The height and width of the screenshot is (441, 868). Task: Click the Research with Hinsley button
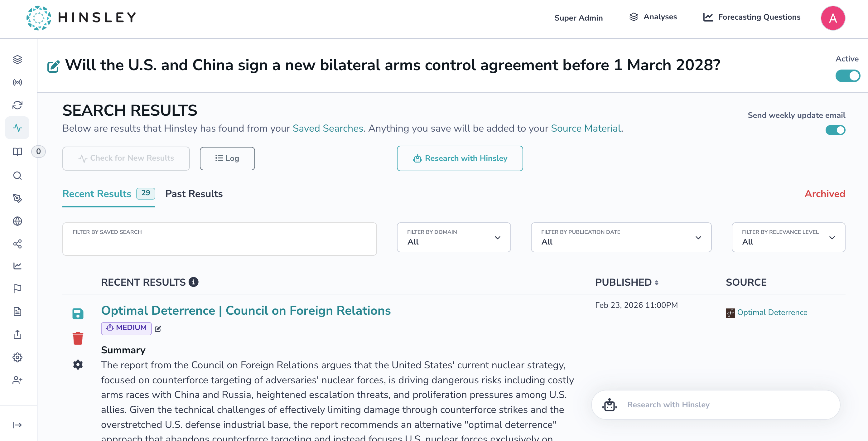(460, 158)
